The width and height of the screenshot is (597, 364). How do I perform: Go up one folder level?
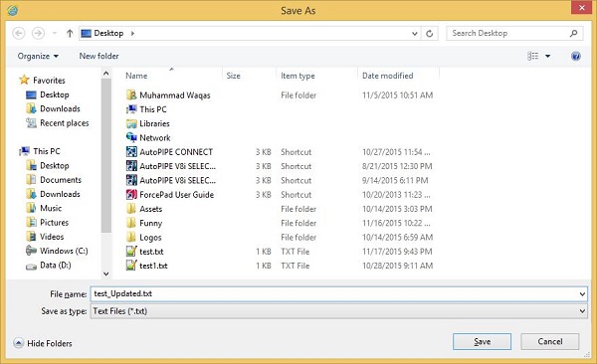(x=70, y=34)
